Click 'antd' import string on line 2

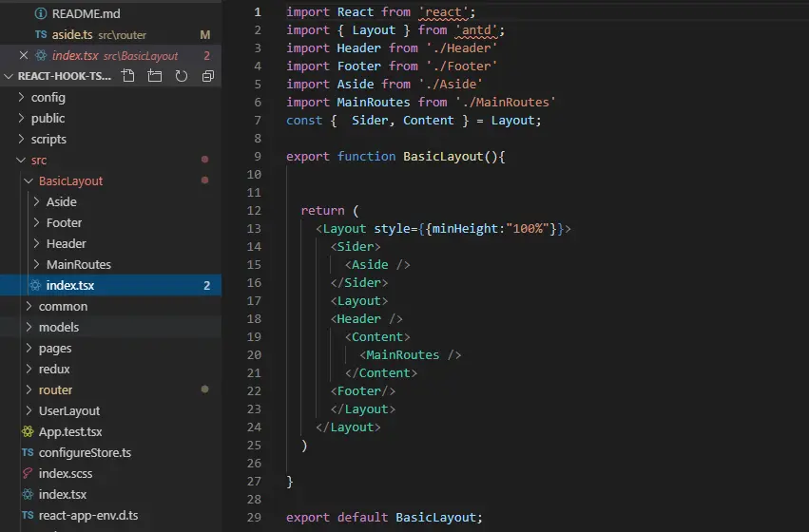[476, 29]
